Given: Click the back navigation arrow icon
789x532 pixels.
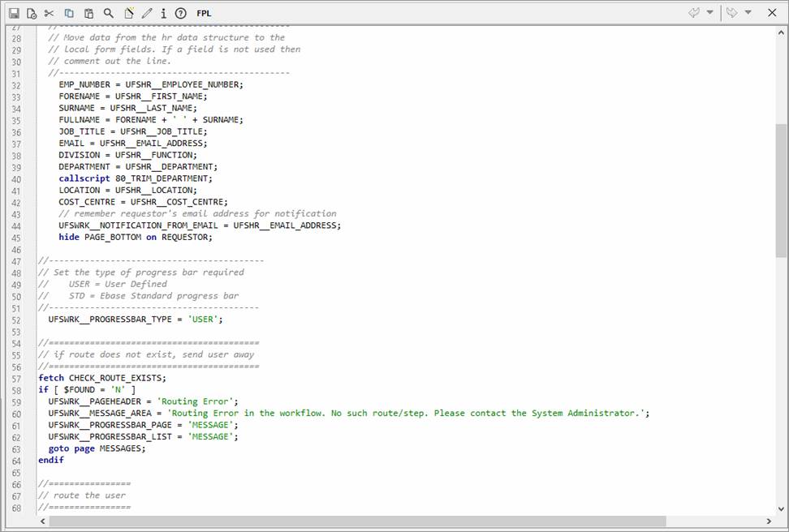Looking at the screenshot, I should [x=694, y=13].
